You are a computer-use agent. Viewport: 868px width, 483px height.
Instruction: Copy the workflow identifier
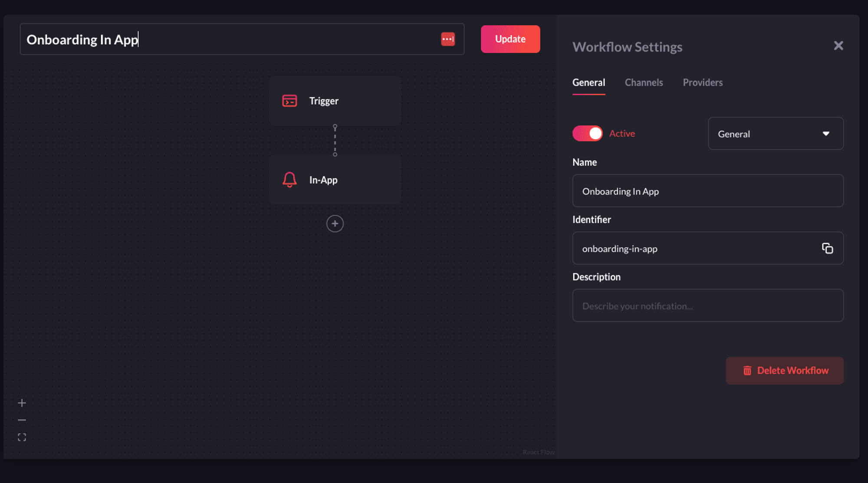pos(827,248)
